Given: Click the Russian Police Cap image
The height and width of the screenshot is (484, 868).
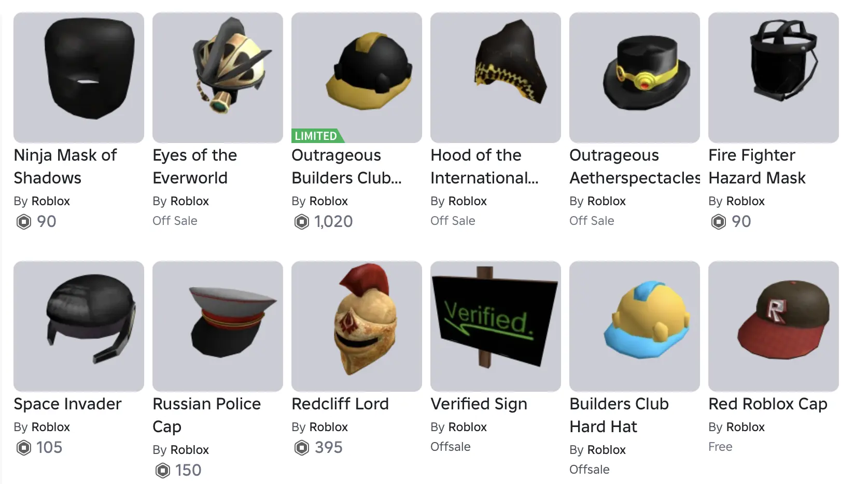Looking at the screenshot, I should point(218,326).
